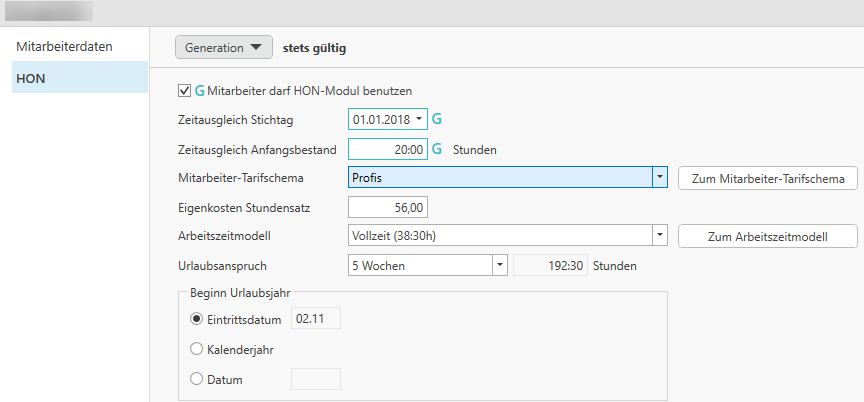The height and width of the screenshot is (402, 864).
Task: Expand the Mitarbeiter-Tarifschema dropdown arrow
Action: 659,178
